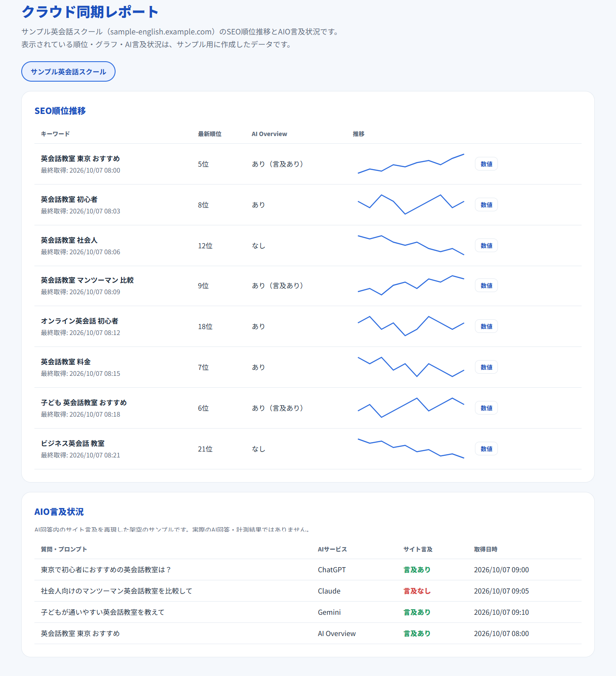
Task: Click the キーワード column header
Action: [x=55, y=134]
